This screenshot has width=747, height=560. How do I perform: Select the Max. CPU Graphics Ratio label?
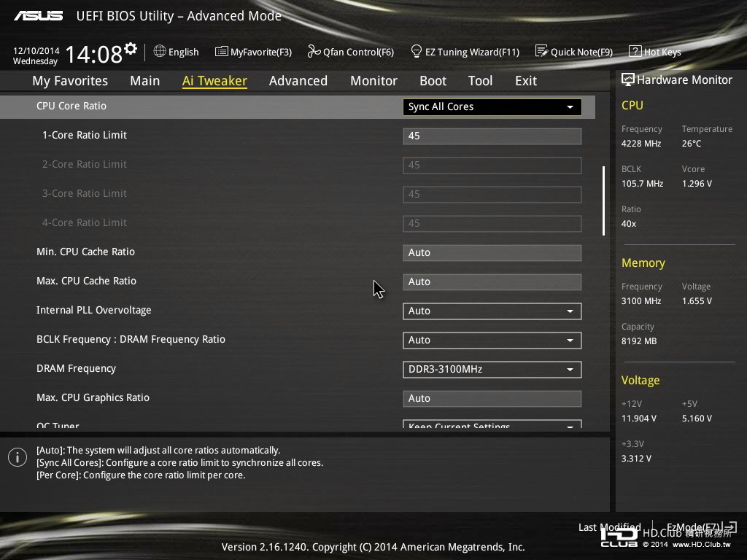click(93, 397)
